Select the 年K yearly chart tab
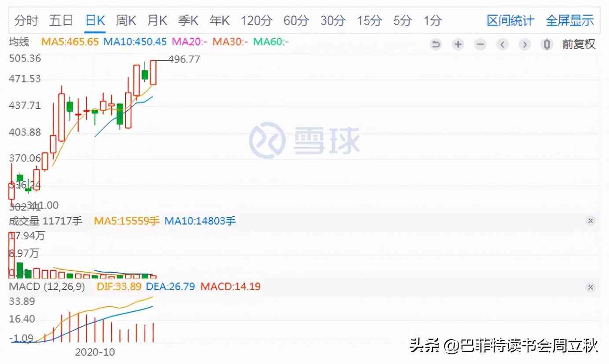 click(x=220, y=20)
